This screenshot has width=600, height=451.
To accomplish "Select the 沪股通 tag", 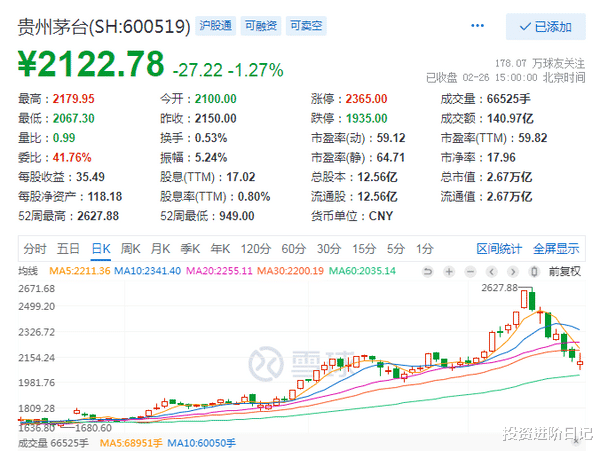I will 215,26.
